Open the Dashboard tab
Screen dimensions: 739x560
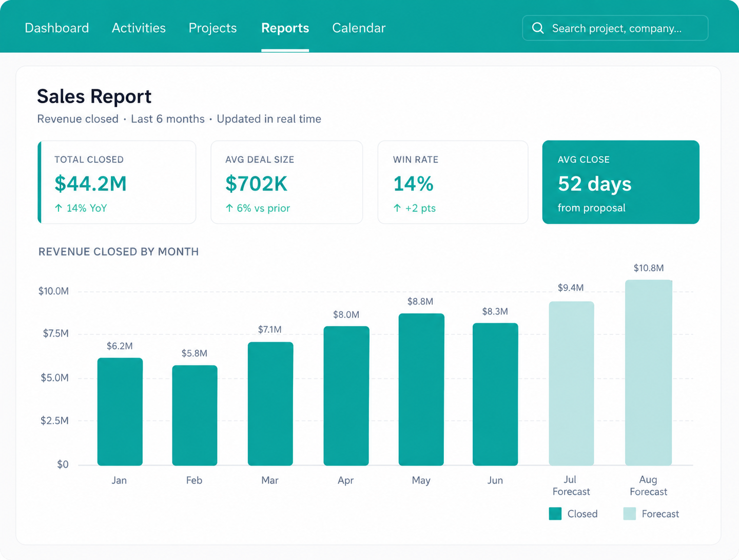pyautogui.click(x=57, y=28)
